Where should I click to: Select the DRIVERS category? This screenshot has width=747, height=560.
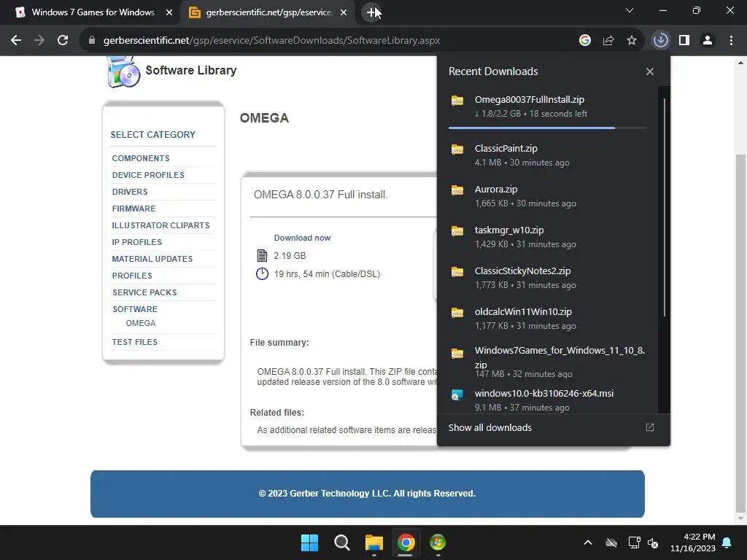tap(130, 192)
